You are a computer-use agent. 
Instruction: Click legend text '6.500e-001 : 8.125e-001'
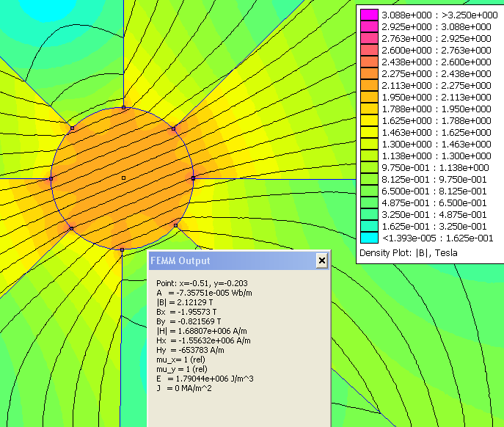pyautogui.click(x=434, y=191)
